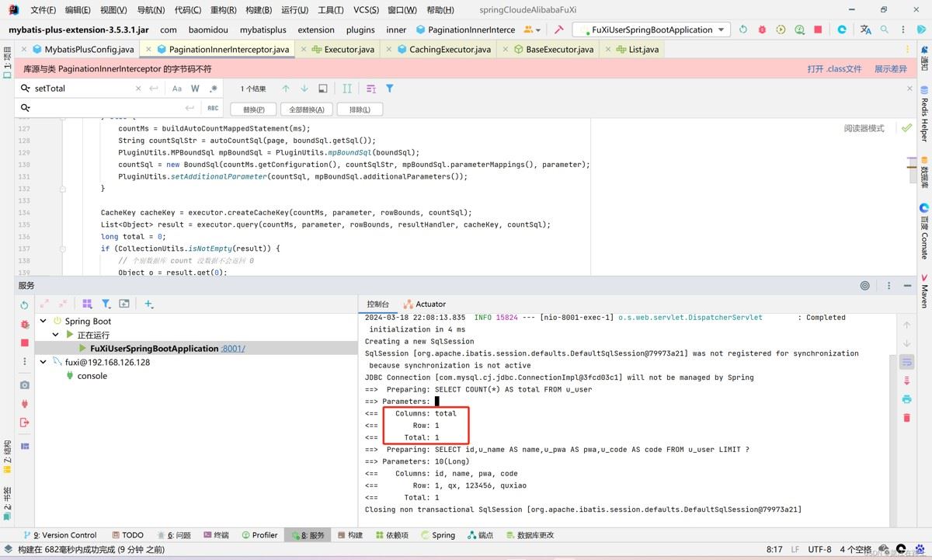Click the Build project hammer icon
The width and height of the screenshot is (932, 560).
click(x=559, y=30)
